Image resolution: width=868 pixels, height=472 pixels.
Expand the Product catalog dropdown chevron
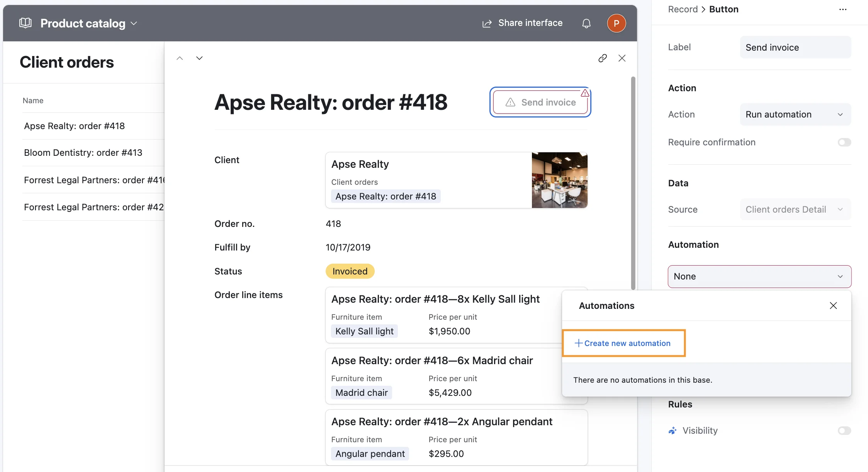pyautogui.click(x=133, y=24)
